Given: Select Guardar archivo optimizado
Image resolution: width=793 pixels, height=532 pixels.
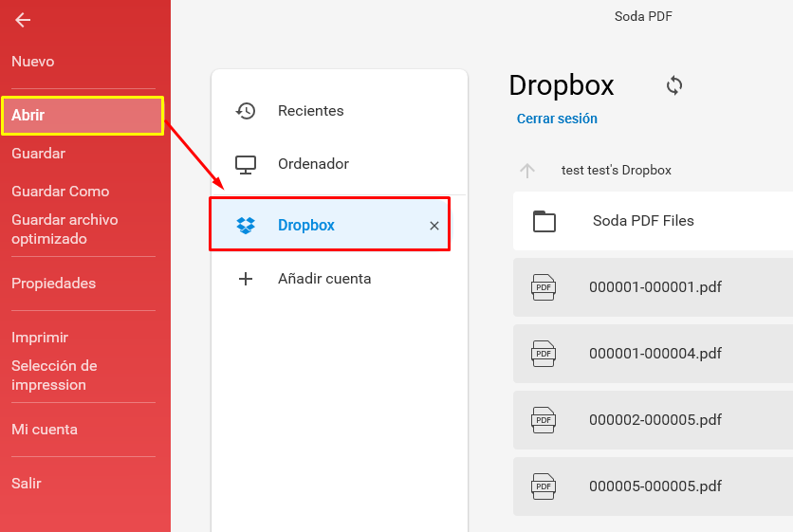Looking at the screenshot, I should [x=65, y=229].
